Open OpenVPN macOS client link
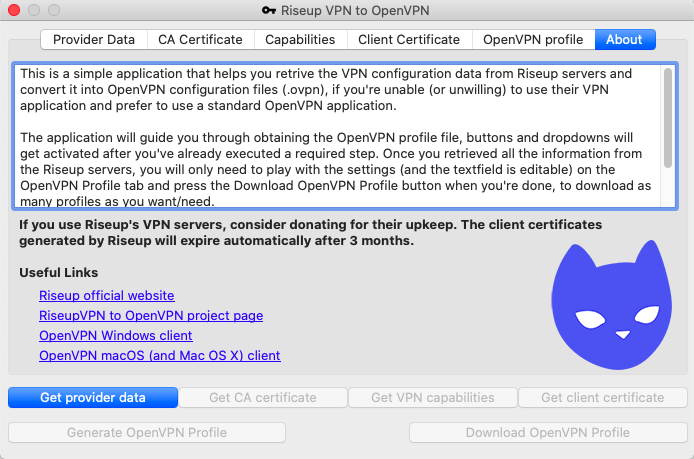This screenshot has height=459, width=694. coord(160,356)
